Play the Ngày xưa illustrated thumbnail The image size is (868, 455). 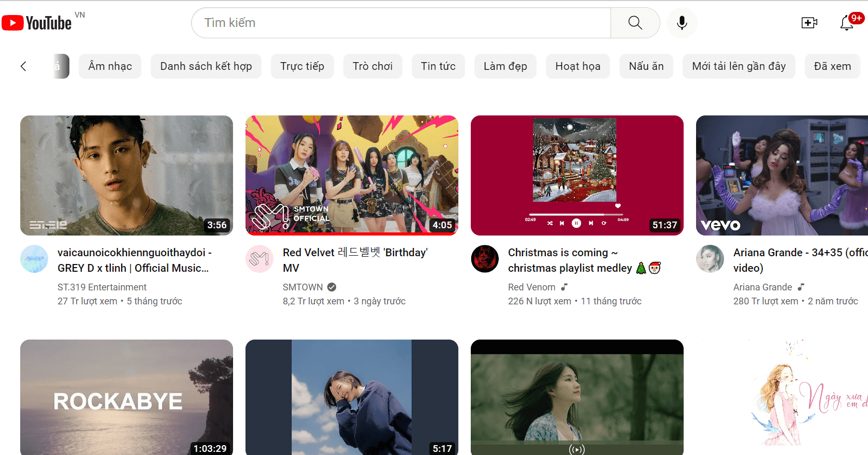782,397
